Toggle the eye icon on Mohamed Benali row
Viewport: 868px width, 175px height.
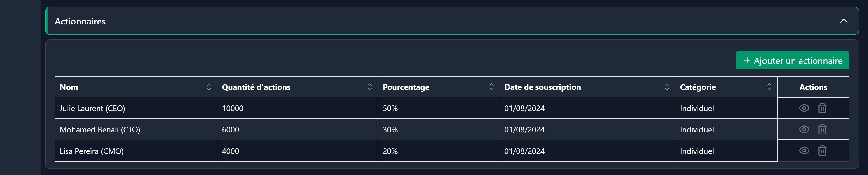(804, 129)
